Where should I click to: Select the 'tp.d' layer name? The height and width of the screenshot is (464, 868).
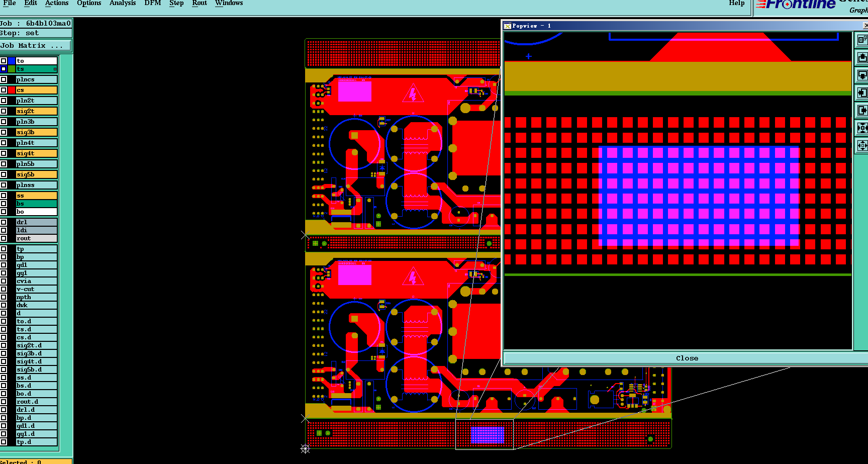[36, 442]
